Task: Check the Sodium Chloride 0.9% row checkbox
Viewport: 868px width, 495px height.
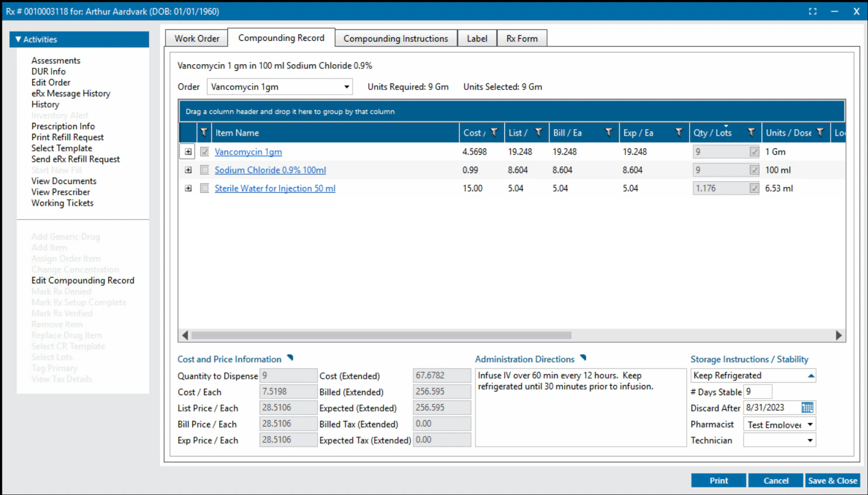Action: pyautogui.click(x=203, y=169)
